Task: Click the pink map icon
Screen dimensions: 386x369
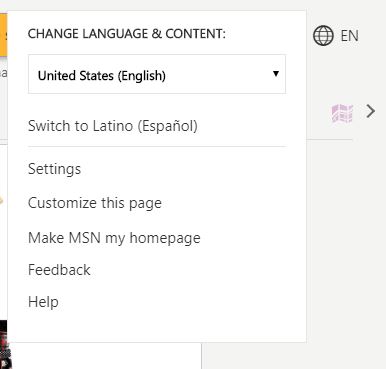Action: (x=342, y=113)
